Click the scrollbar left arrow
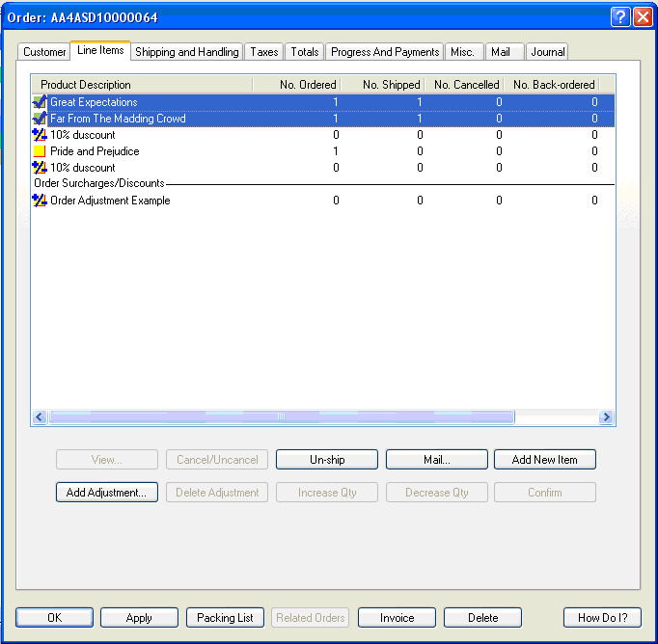 (x=40, y=417)
